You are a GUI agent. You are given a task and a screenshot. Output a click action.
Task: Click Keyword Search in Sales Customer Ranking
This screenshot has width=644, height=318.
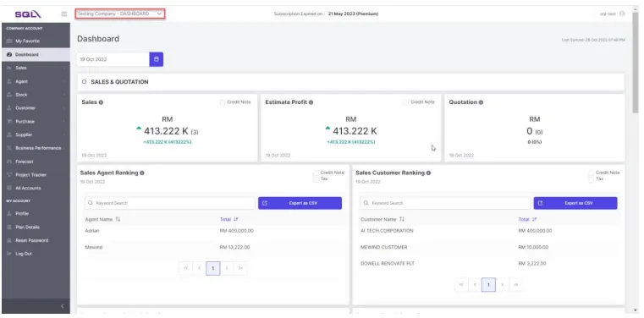(x=446, y=203)
